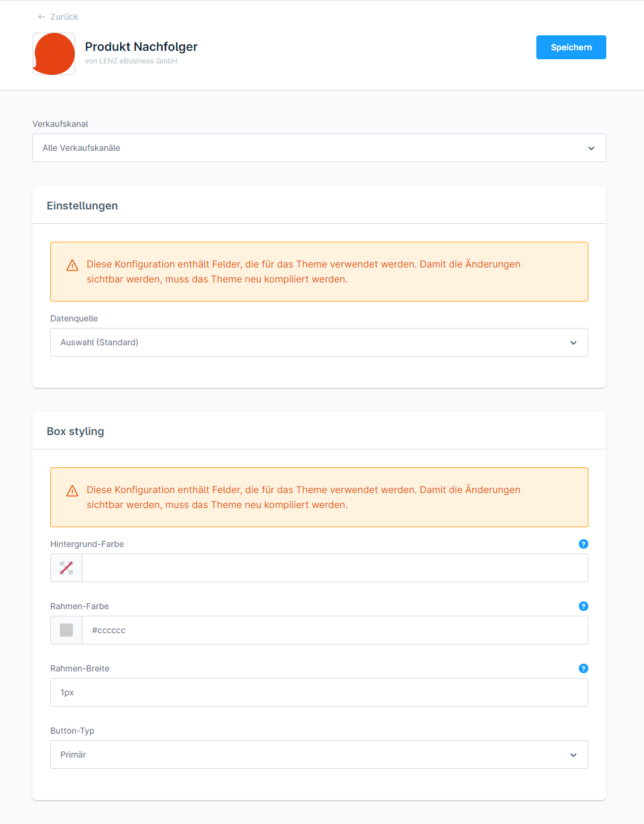Click 'von LENZ eBusiness GmbH' text
This screenshot has height=824, width=644.
point(131,61)
